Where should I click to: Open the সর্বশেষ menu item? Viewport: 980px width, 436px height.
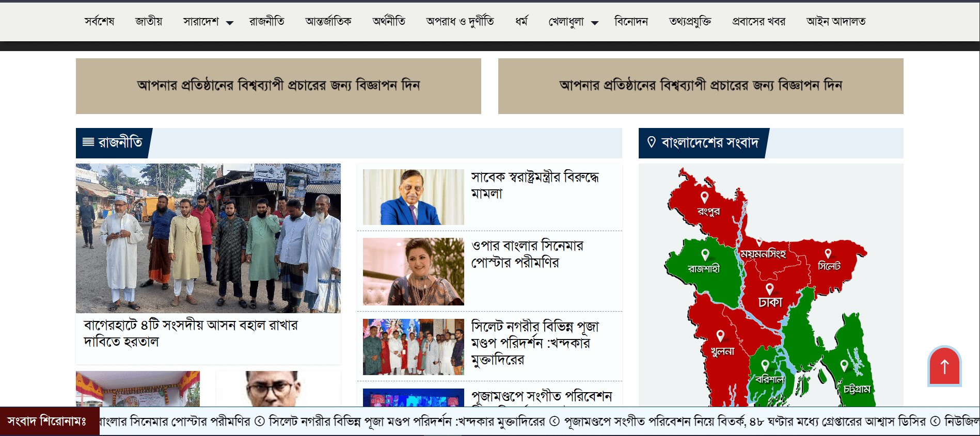tap(100, 21)
